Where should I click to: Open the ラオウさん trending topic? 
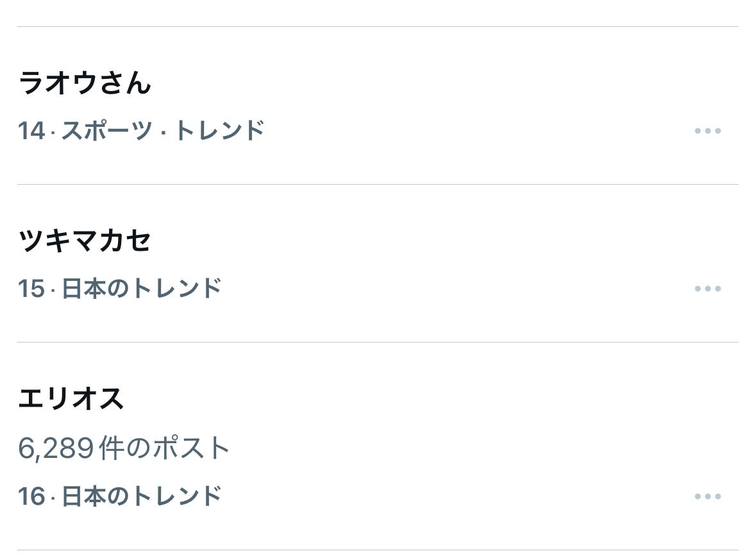85,83
